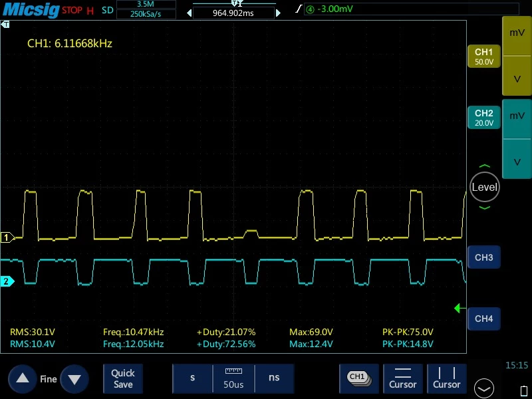The height and width of the screenshot is (399, 532).
Task: Shift trigger delay with left arrow
Action: pos(190,13)
